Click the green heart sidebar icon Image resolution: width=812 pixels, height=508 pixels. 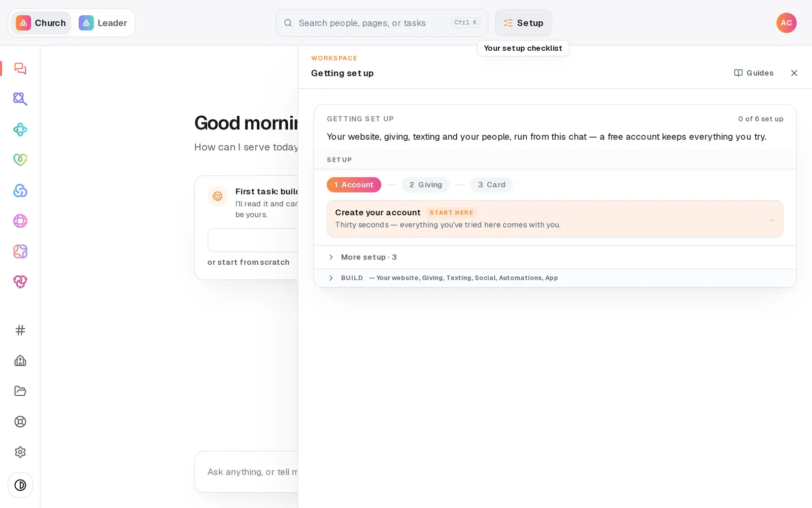(20, 160)
